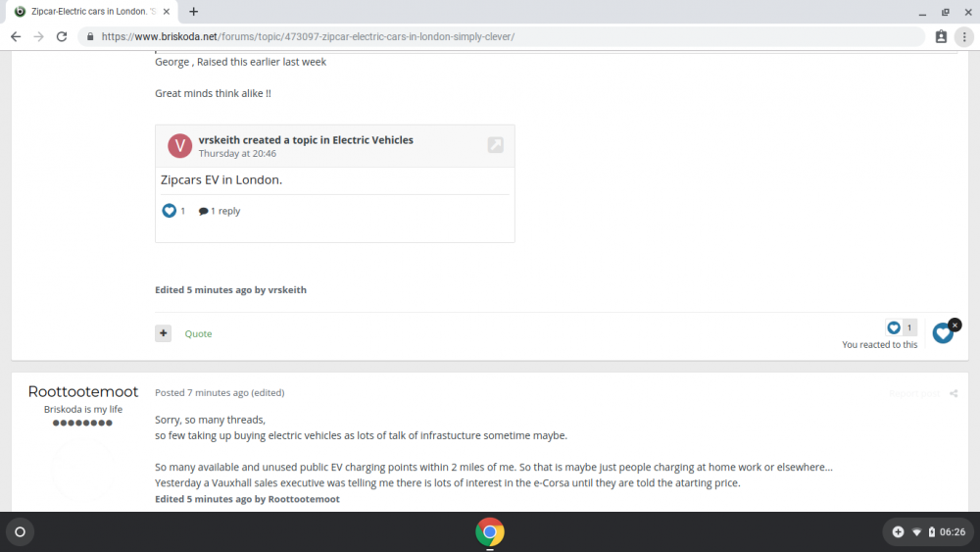Open Roottootemoot's user profile
Image resolution: width=980 pixels, height=552 pixels.
click(83, 392)
